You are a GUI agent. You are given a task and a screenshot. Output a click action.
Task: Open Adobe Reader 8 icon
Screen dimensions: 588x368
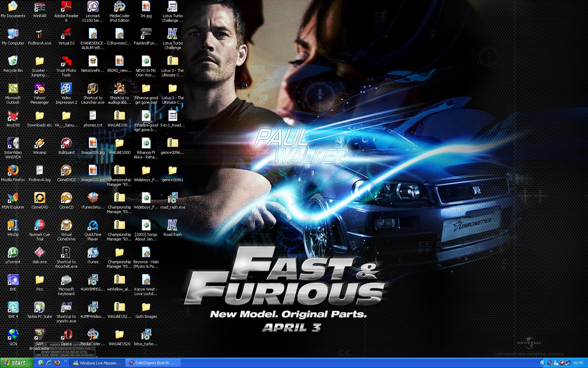66,12
